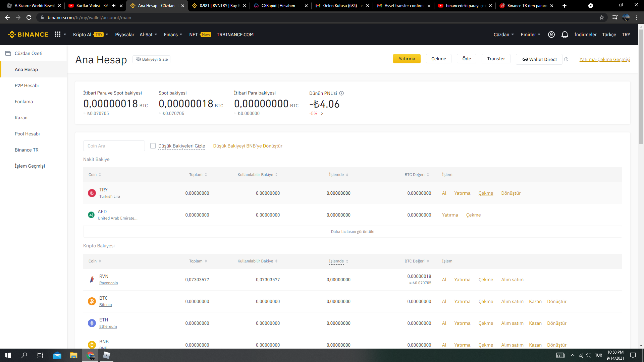Viewport: 644px width, 362px height.
Task: Open File Explorer from the taskbar
Action: [x=73, y=355]
